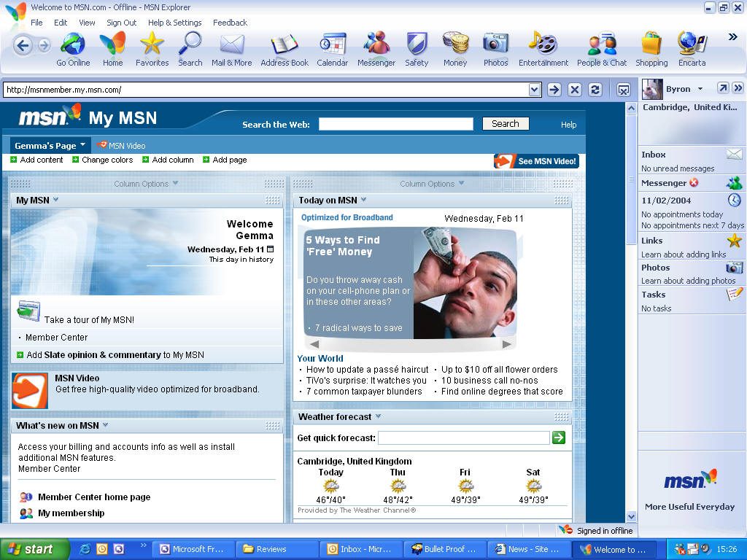Image resolution: width=747 pixels, height=560 pixels.
Task: Open the Address Book icon
Action: click(x=285, y=45)
